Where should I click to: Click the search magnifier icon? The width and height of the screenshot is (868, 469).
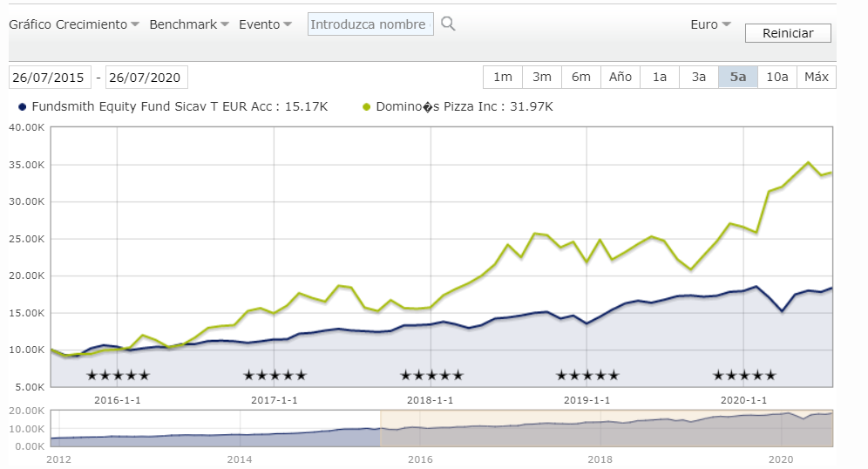click(448, 24)
